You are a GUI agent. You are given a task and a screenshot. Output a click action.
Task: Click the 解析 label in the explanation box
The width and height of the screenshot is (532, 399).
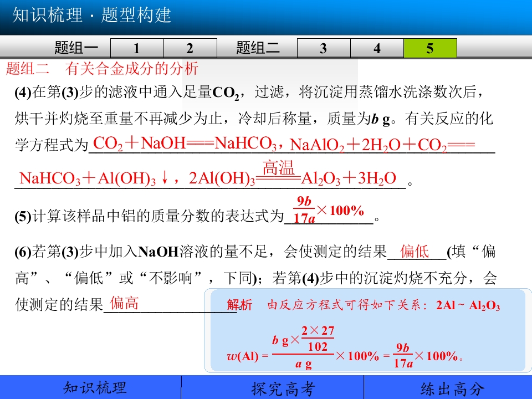coord(239,305)
